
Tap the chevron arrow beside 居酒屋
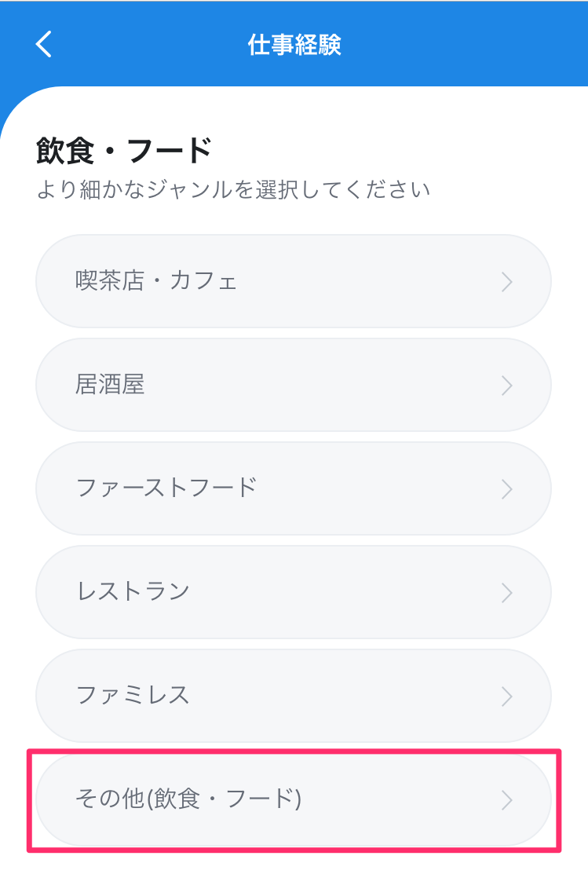506,386
